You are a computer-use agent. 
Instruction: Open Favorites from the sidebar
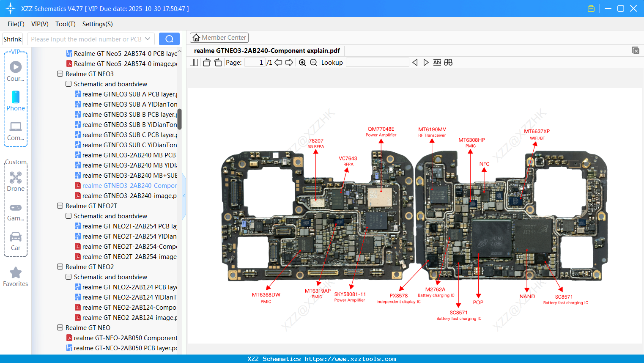[x=16, y=277]
